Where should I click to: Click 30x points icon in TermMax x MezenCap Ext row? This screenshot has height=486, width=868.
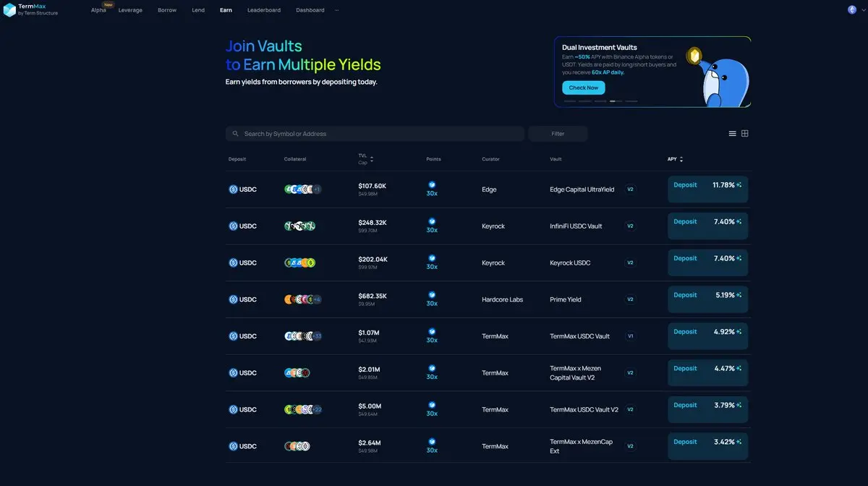pos(432,442)
